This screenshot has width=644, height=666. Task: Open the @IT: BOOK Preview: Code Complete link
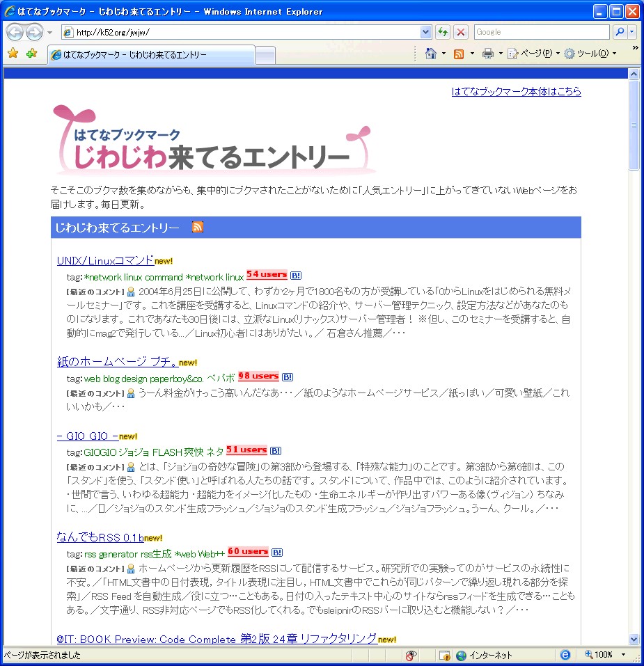(x=217, y=639)
